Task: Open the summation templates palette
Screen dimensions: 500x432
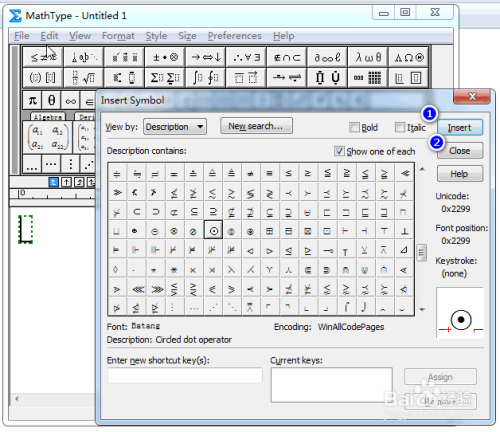Action: [x=165, y=78]
